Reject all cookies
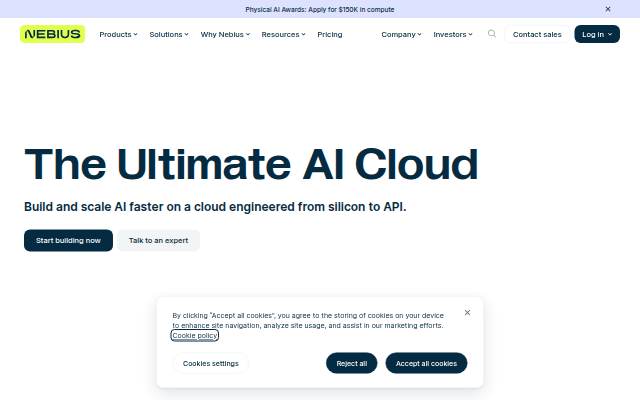Screen dimensions: 640x400 pos(351,363)
